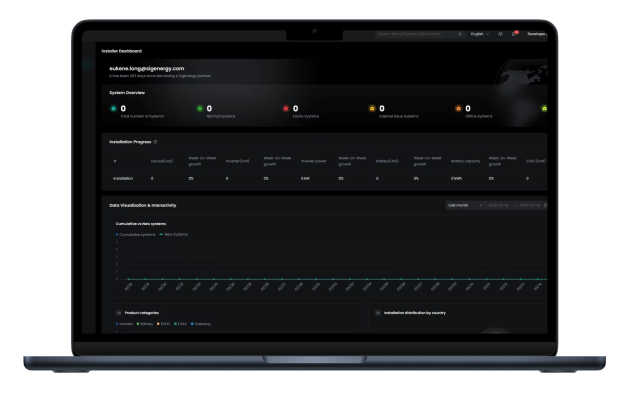Viewport: 627px width, 396px height.
Task: Toggle New Systems legend series
Action: click(174, 234)
